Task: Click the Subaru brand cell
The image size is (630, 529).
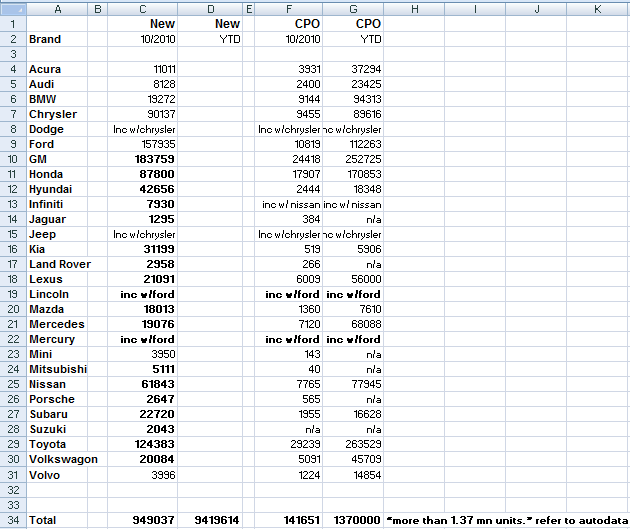Action: [57, 414]
